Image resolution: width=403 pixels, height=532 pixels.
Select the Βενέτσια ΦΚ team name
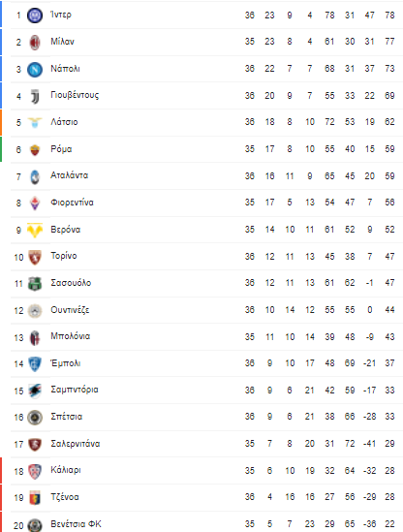point(76,524)
